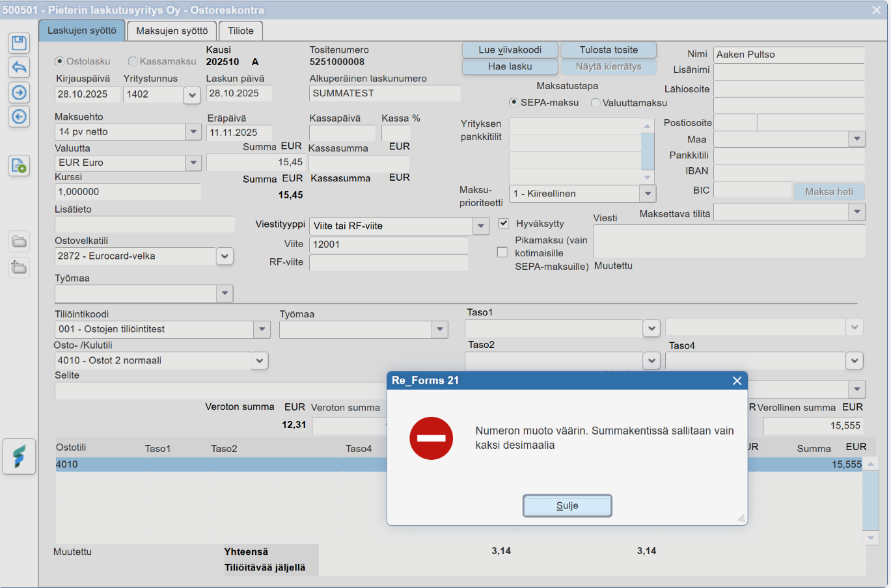
Task: Choose SEPA-maksu payment method
Action: pyautogui.click(x=514, y=102)
